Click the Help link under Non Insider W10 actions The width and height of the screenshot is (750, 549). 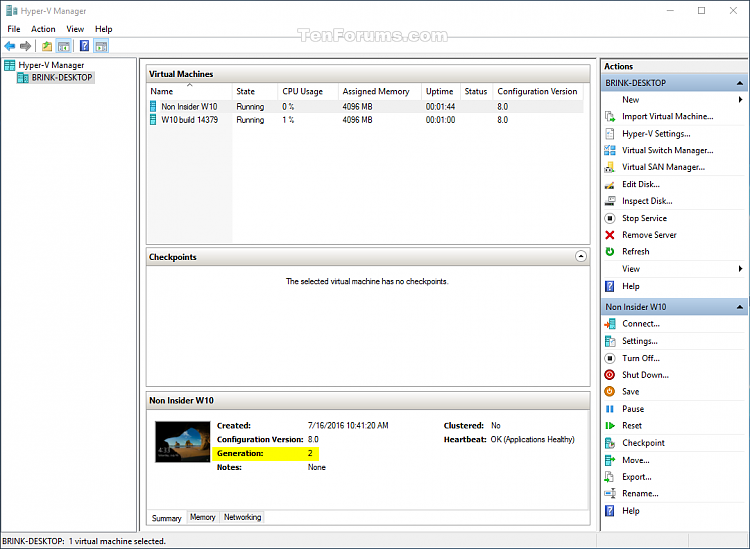[x=630, y=511]
